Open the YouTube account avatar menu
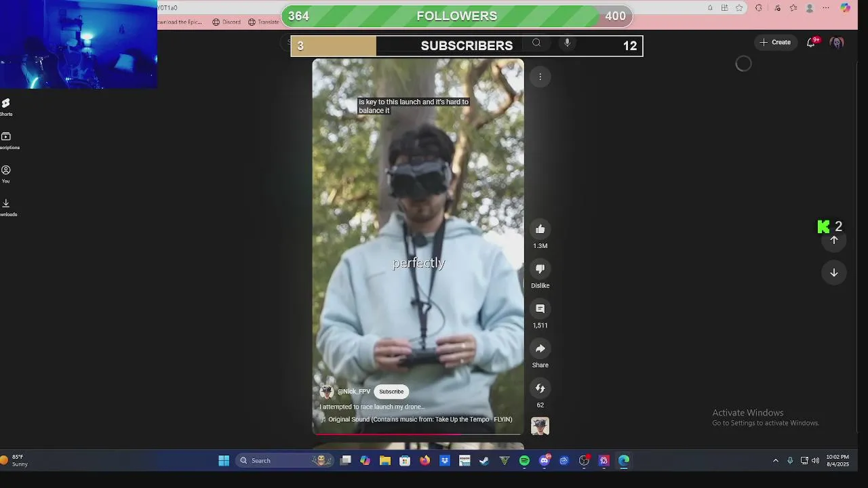The width and height of the screenshot is (868, 488). coord(837,43)
